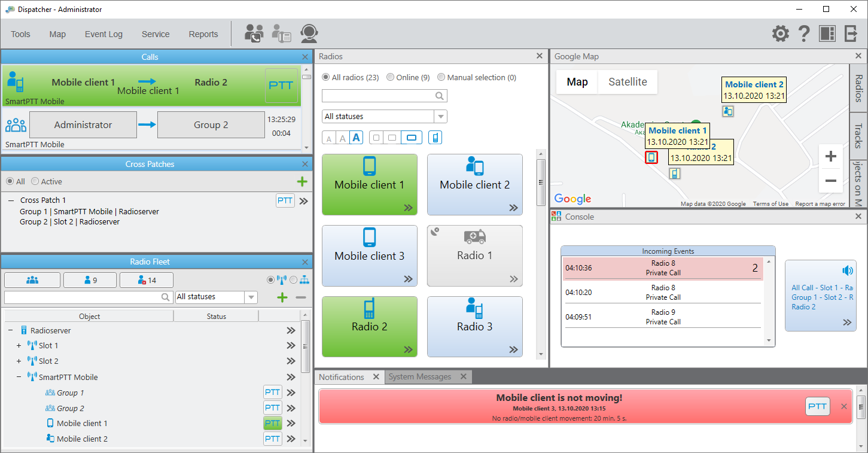This screenshot has height=453, width=868.
Task: Open the settings gear icon
Action: click(x=780, y=34)
